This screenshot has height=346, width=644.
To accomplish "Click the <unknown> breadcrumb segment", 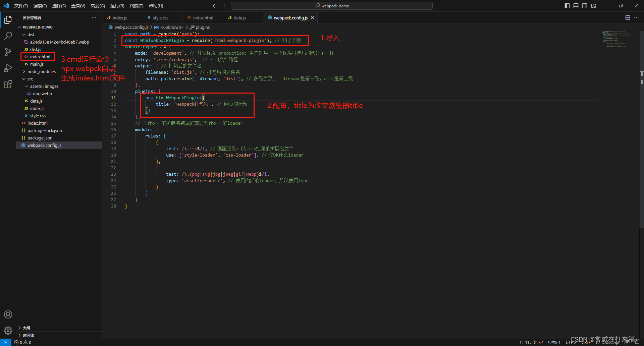I will point(169,27).
